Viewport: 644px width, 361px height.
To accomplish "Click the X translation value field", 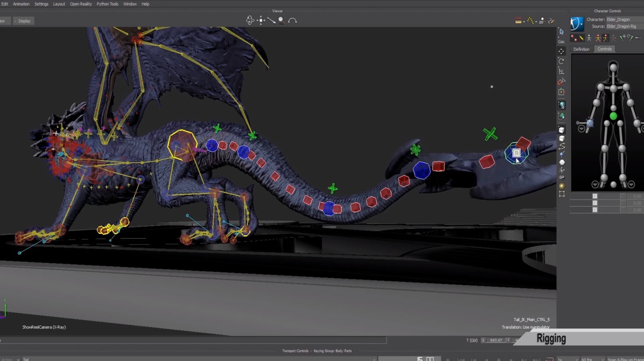I will point(495,340).
